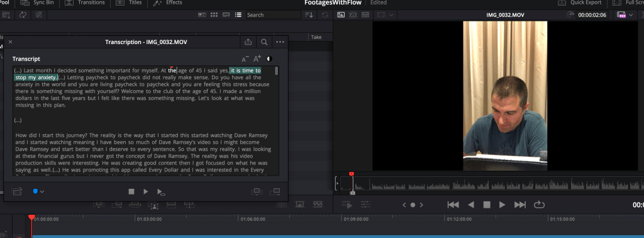Open the Transcription three-dot options menu
The image size is (644, 238).
pyautogui.click(x=280, y=42)
